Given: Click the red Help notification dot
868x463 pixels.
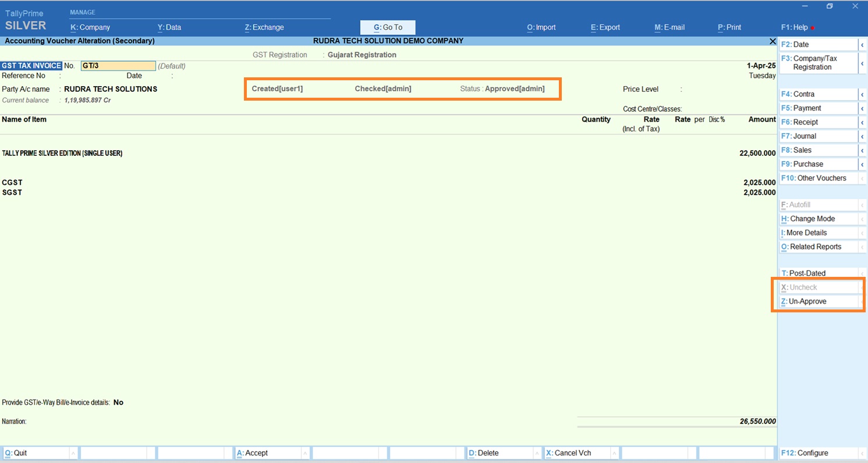Looking at the screenshot, I should [x=813, y=28].
